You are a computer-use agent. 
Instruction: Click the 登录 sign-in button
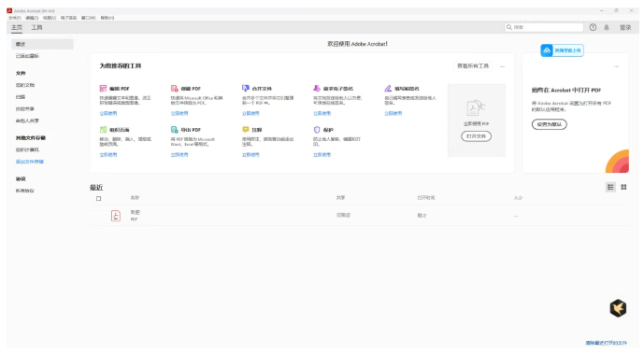pos(625,27)
